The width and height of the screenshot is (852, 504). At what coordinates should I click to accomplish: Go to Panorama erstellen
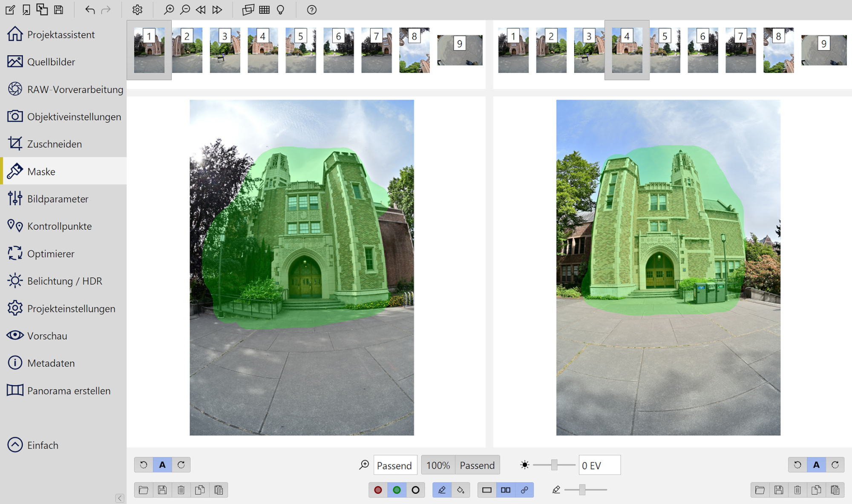[x=69, y=391]
